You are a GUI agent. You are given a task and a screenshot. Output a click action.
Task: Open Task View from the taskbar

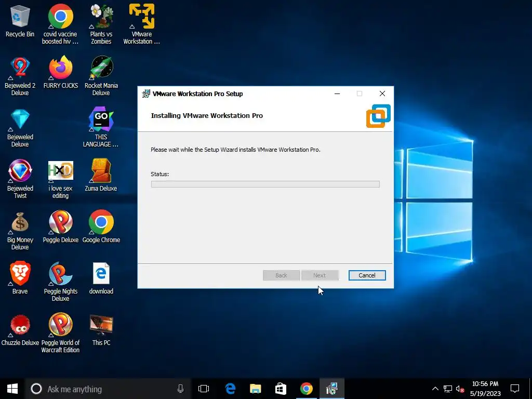pos(204,389)
